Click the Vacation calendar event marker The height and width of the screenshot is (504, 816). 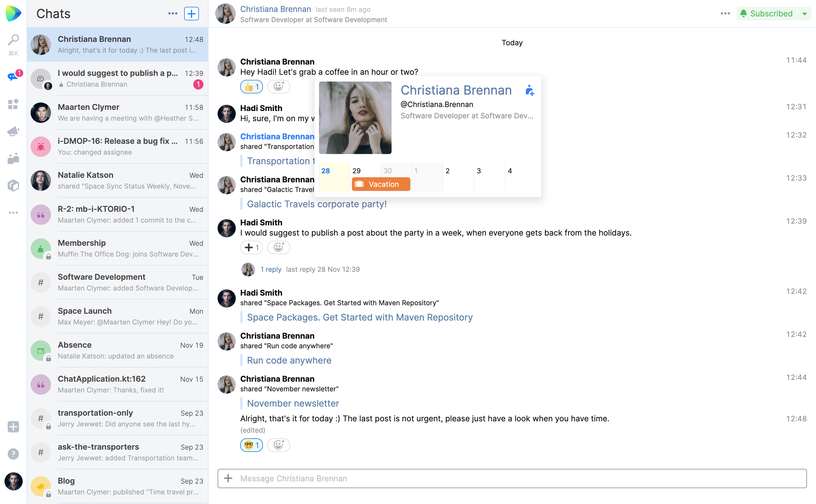point(379,184)
